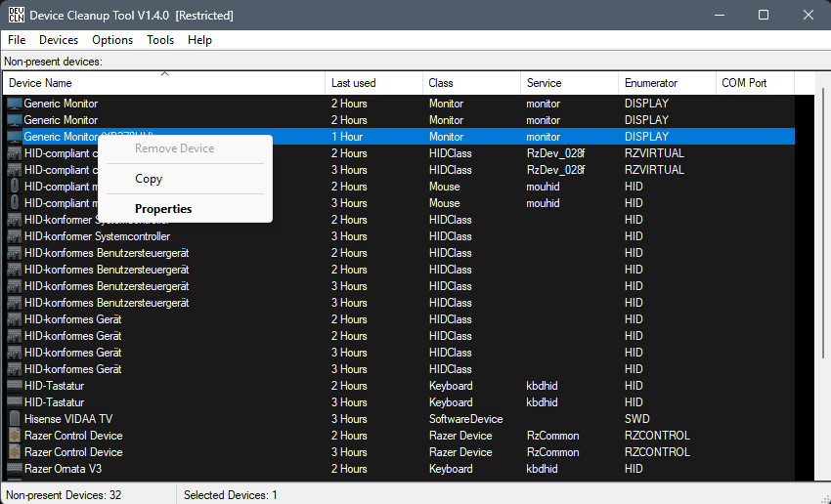This screenshot has width=831, height=504.
Task: Click 'mouhid' in the 3 Hours Mouse row
Action: (x=544, y=203)
